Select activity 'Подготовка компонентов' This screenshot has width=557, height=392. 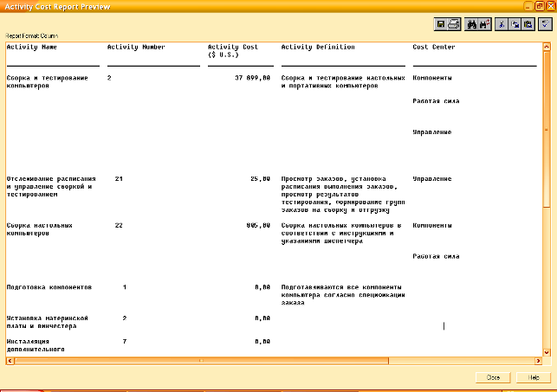[x=49, y=287]
